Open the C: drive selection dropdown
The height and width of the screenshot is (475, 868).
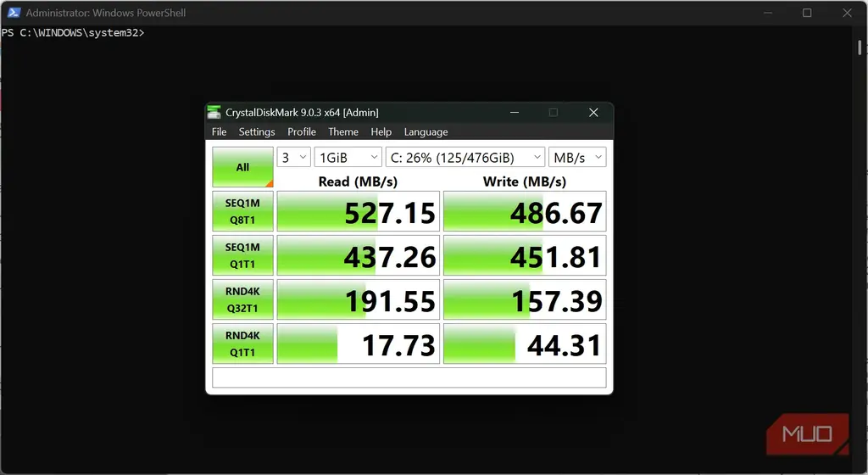465,157
